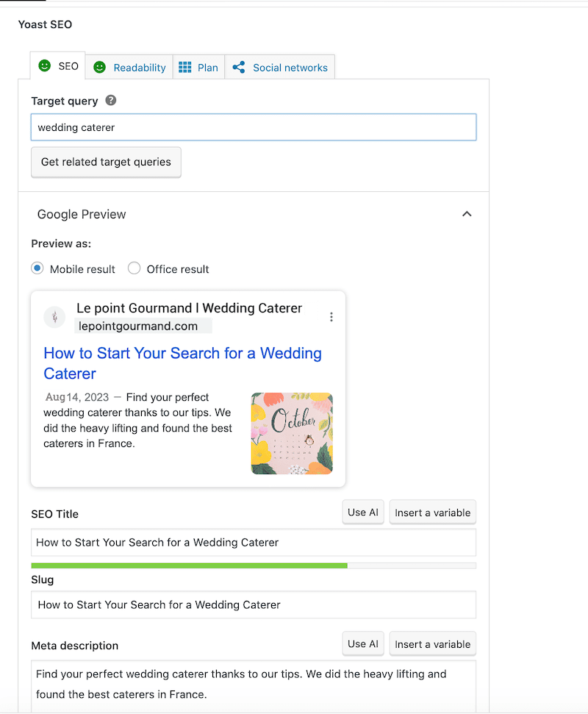Collapse the Google Preview section
The image size is (588, 714).
(x=467, y=214)
